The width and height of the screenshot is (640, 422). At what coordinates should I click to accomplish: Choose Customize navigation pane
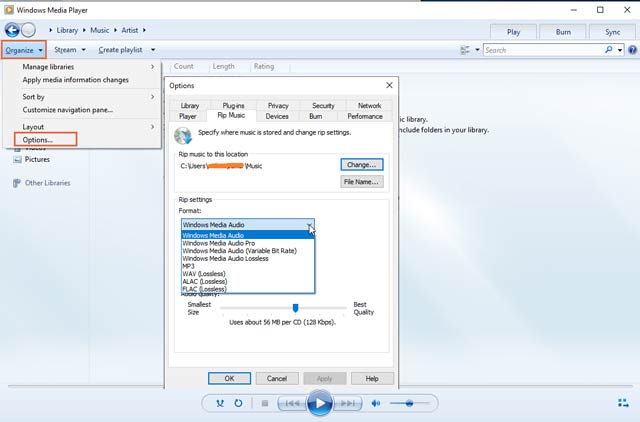tap(68, 110)
